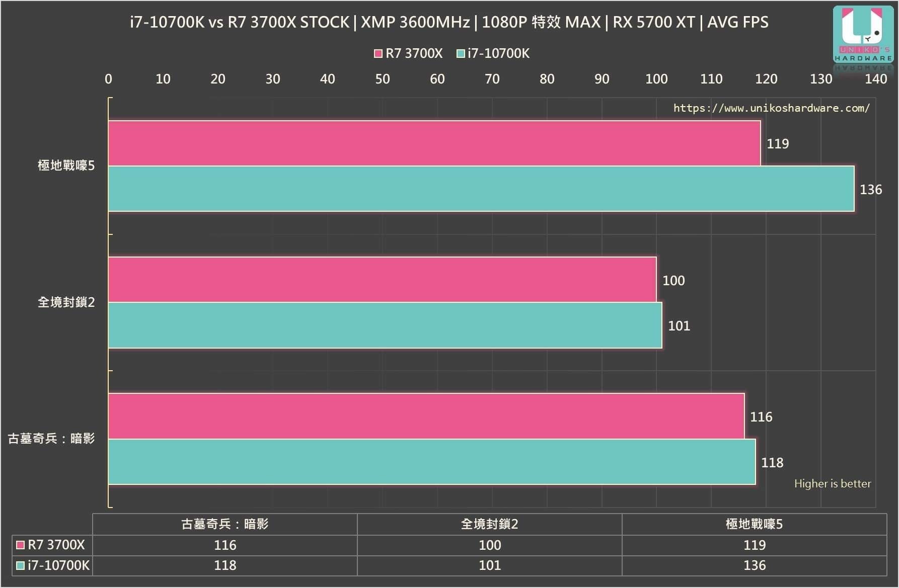Image resolution: width=899 pixels, height=588 pixels.
Task: Select the teal 古墓奇兵 bar (118)
Action: pos(432,462)
